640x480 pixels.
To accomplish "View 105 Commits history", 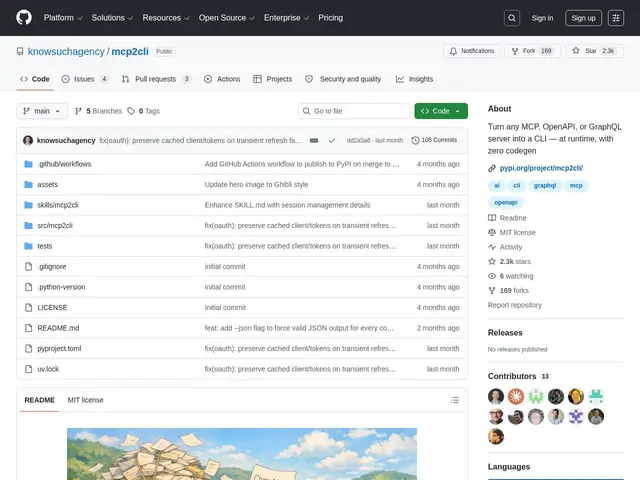I will pos(434,140).
